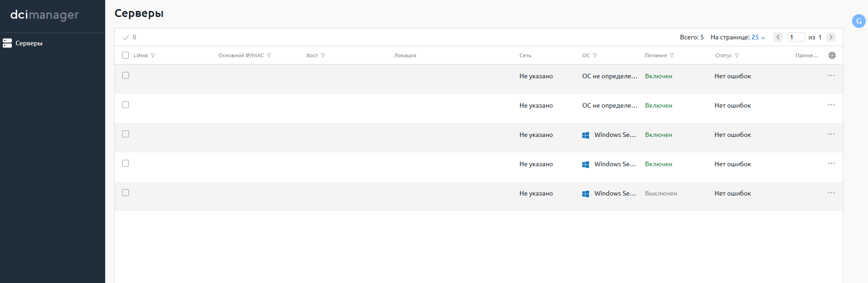Click the Питание column header label
868x283 pixels.
[656, 55]
